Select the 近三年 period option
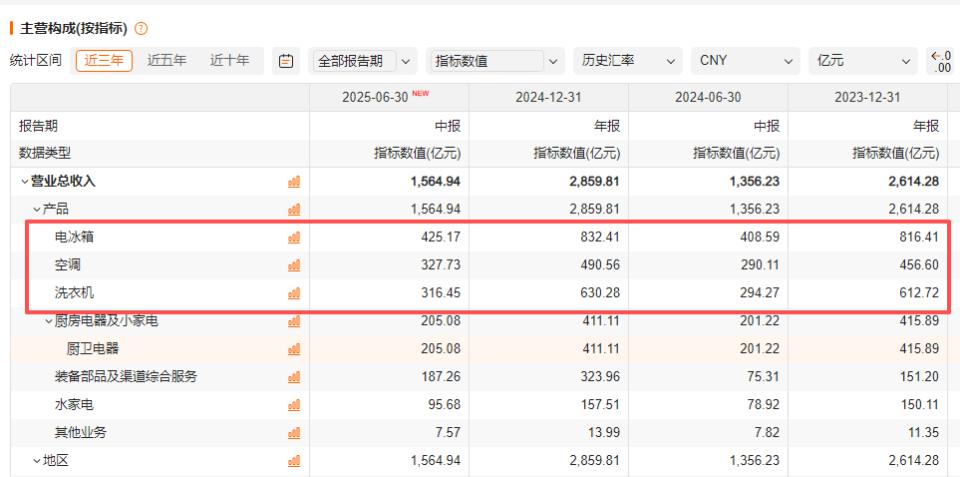Screen dimensions: 960x477 (x=104, y=61)
